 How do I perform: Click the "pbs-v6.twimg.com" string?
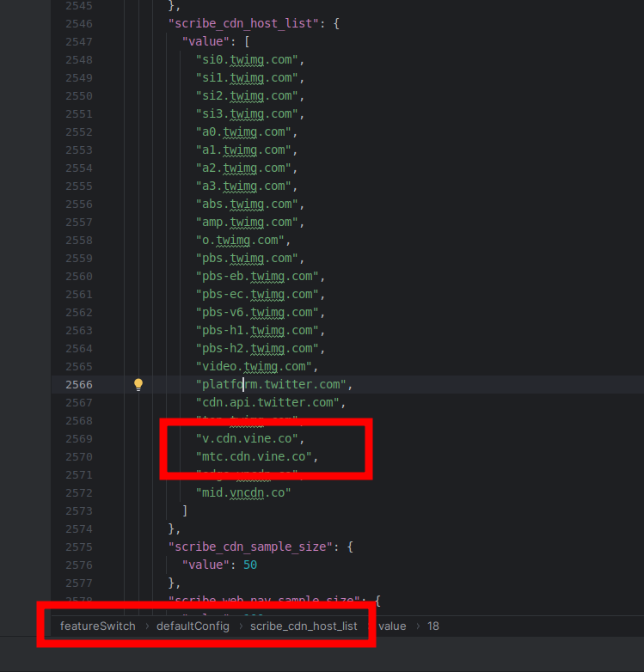(257, 313)
